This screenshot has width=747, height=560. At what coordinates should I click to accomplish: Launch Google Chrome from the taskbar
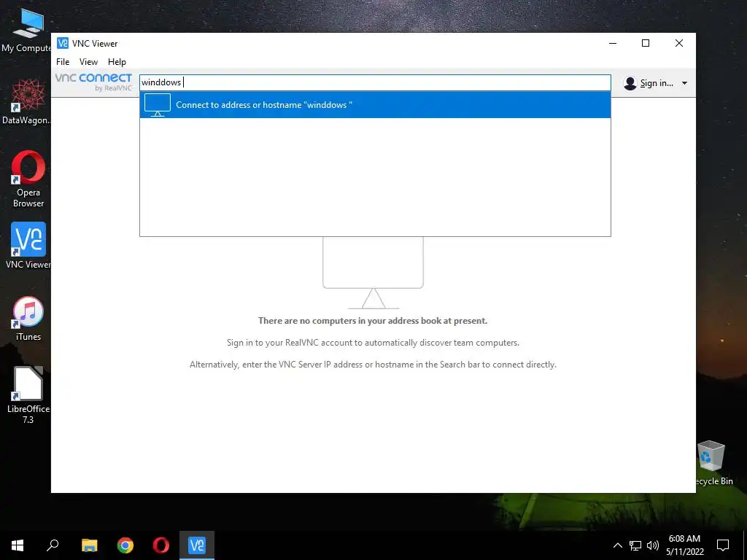pyautogui.click(x=125, y=545)
